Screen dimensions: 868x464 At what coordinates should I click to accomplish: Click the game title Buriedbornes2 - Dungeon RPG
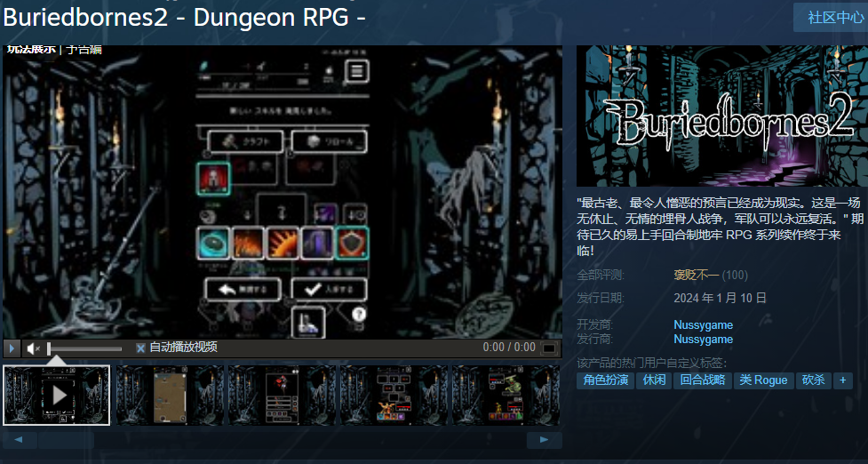click(184, 17)
